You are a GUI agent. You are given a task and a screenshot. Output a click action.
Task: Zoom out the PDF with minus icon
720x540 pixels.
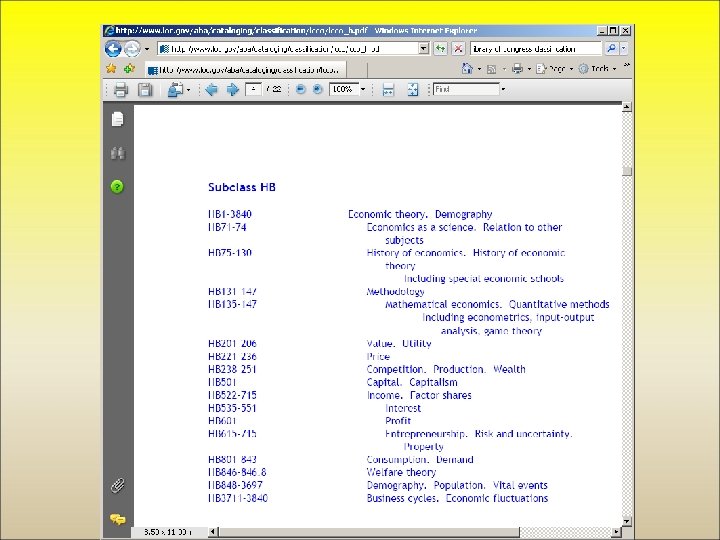point(300,89)
